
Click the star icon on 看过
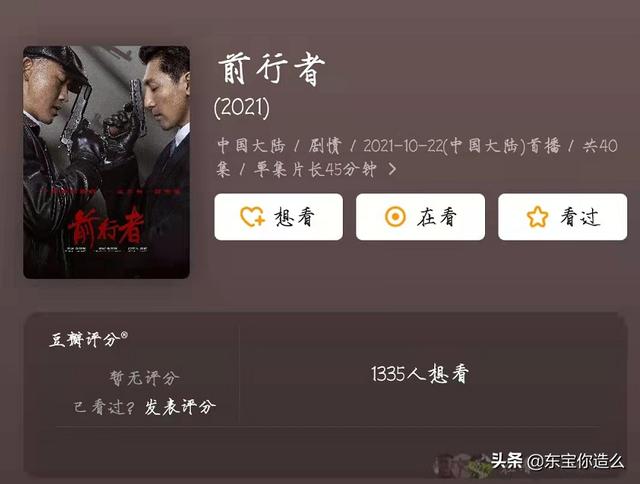[537, 217]
